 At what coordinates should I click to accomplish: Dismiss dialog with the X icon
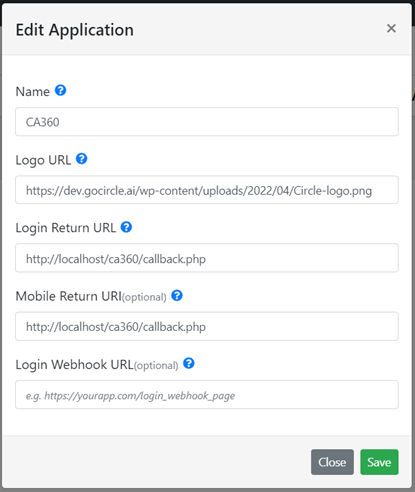(391, 28)
